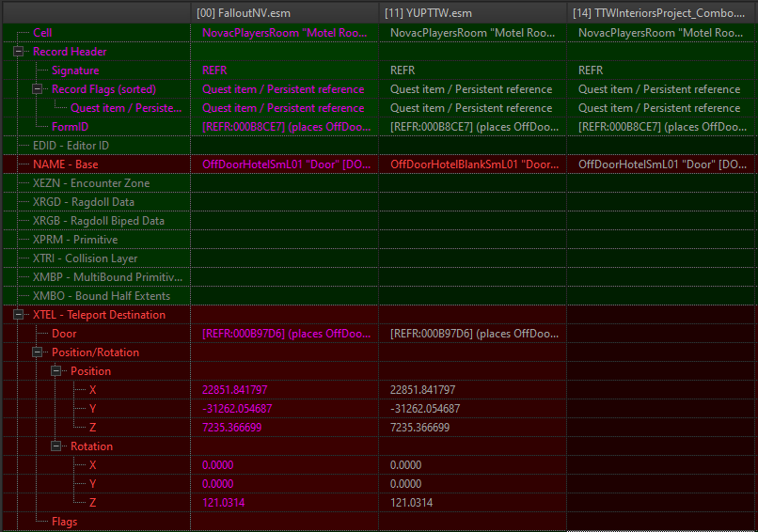
Task: Click FalloutNV [REFR:000B8CE7] FormID value
Action: pos(286,127)
